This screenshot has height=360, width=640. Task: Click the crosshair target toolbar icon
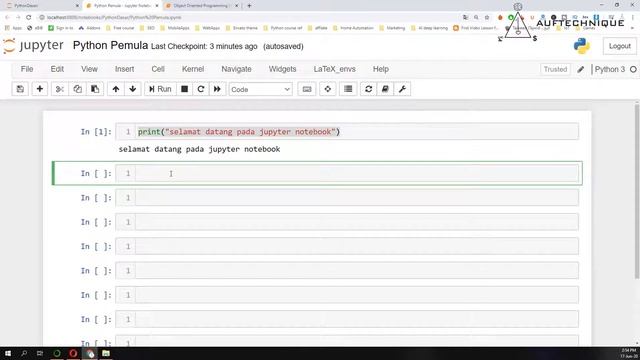pyautogui.click(x=328, y=89)
